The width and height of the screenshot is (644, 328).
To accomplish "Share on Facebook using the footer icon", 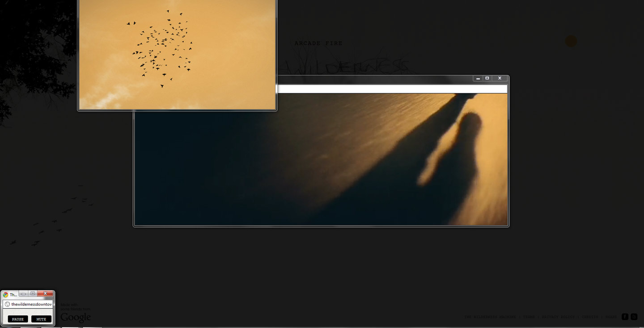I will click(x=625, y=317).
